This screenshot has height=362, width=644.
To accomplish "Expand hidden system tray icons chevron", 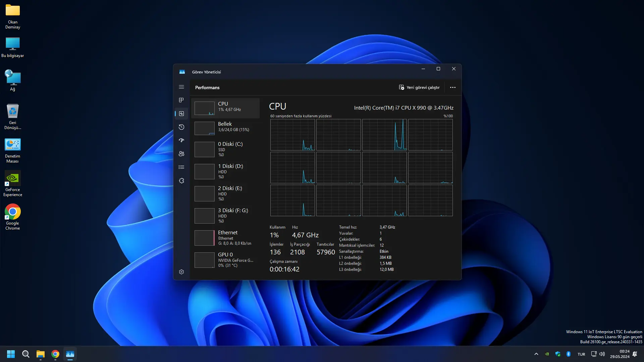I will pyautogui.click(x=536, y=354).
